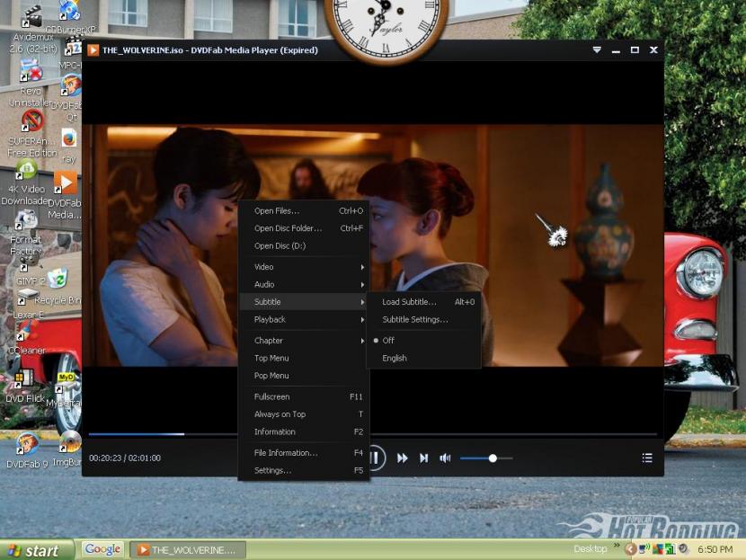
Task: Click the Desktop toolbar label on taskbar
Action: click(591, 549)
